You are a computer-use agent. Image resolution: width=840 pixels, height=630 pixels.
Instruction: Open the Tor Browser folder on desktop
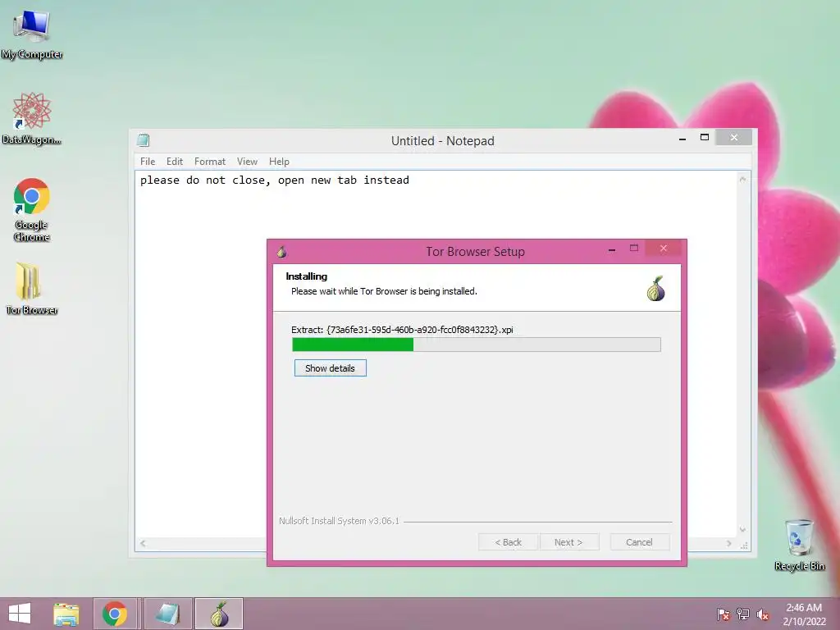[x=32, y=288]
